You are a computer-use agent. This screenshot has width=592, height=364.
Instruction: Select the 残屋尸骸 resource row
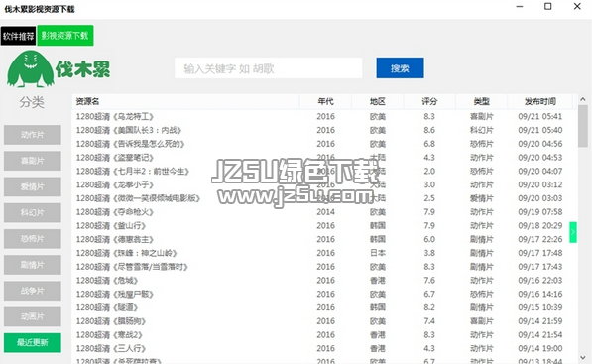point(324,294)
